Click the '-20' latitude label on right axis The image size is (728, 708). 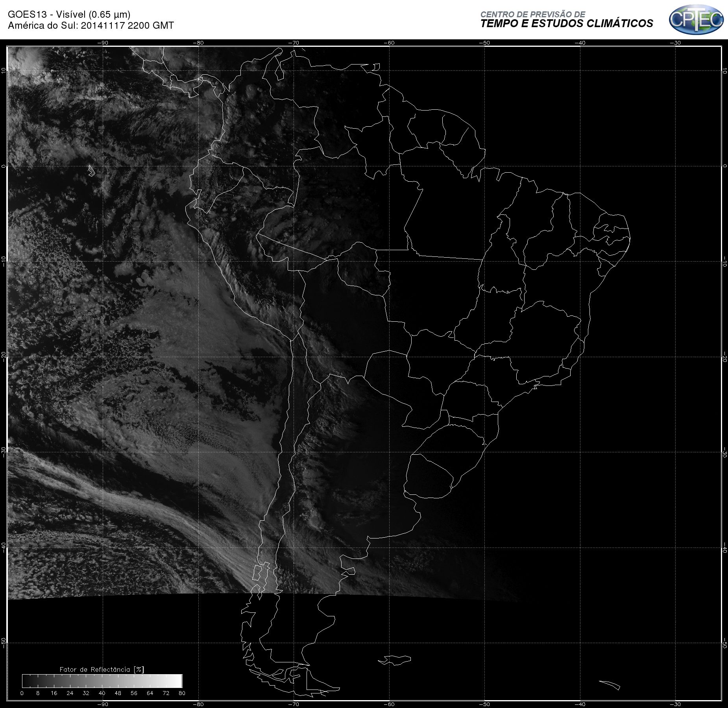pyautogui.click(x=725, y=357)
